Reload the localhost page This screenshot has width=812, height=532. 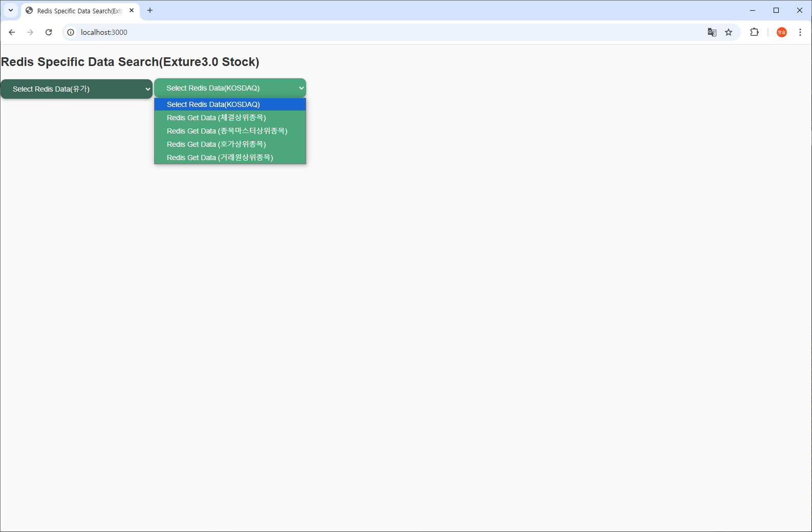click(x=49, y=32)
